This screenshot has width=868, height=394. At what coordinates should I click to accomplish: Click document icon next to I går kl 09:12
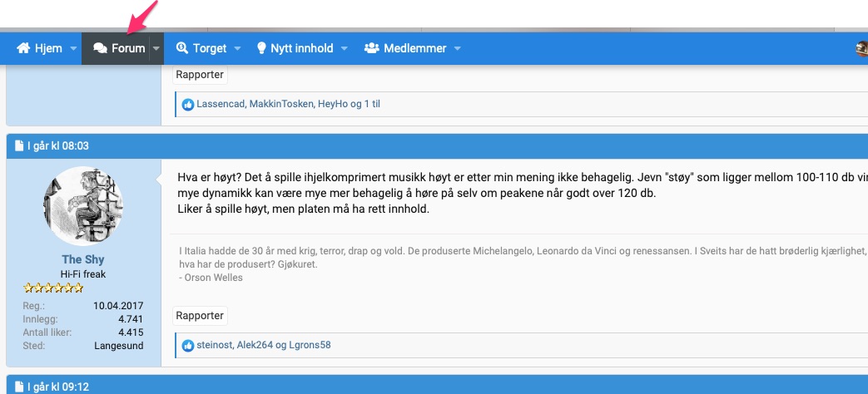click(x=19, y=387)
